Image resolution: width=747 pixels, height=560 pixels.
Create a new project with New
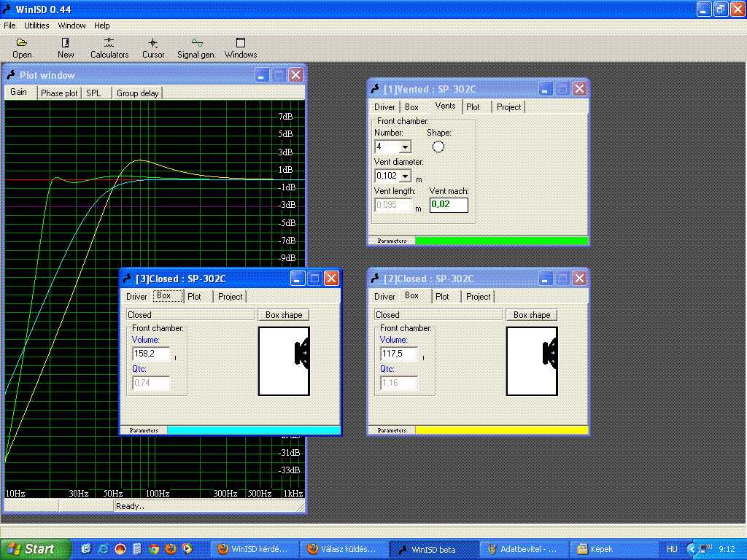66,43
